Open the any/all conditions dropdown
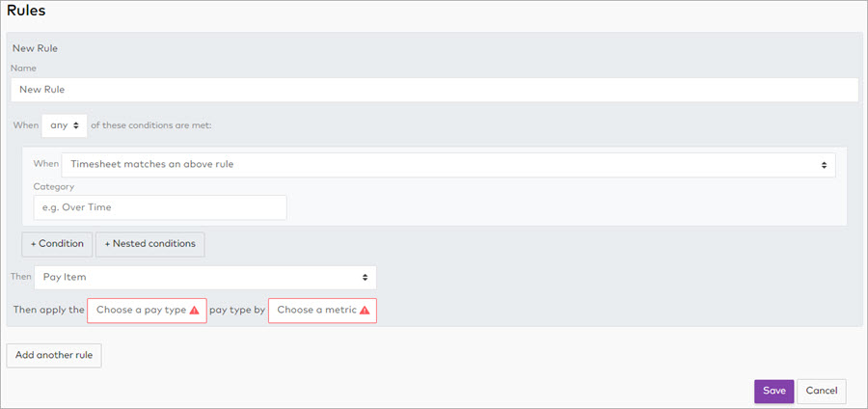 point(64,126)
